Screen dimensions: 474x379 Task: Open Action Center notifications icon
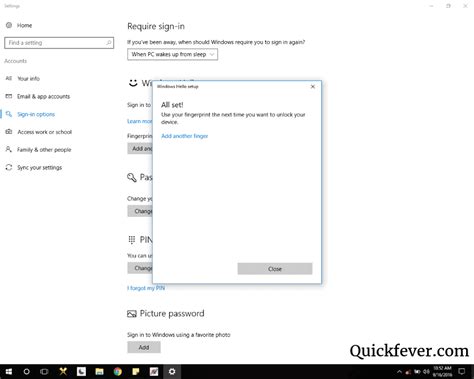click(462, 371)
